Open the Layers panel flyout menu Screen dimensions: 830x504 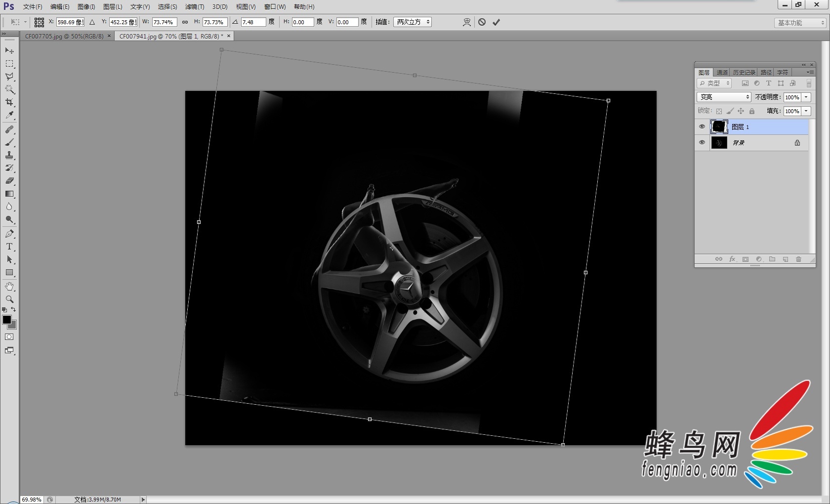(810, 73)
